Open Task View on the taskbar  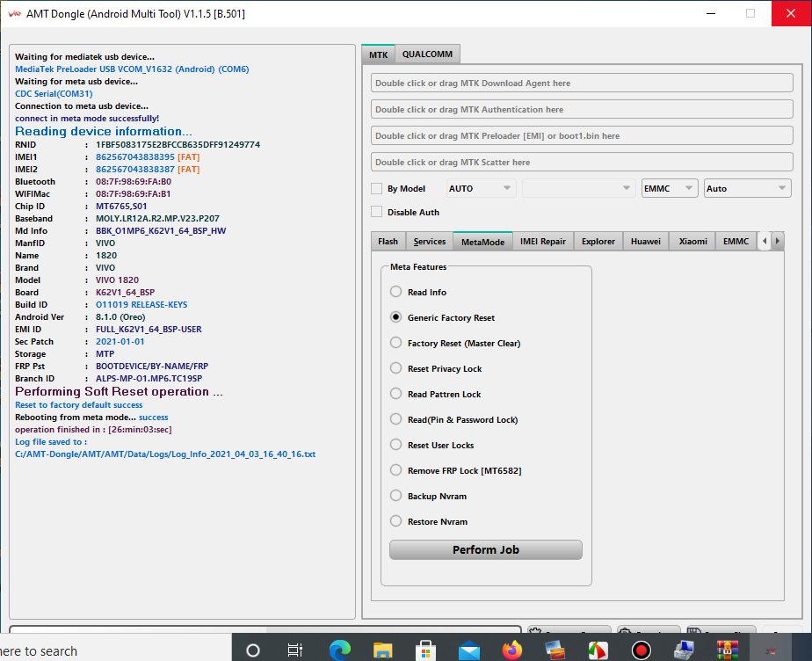point(295,650)
